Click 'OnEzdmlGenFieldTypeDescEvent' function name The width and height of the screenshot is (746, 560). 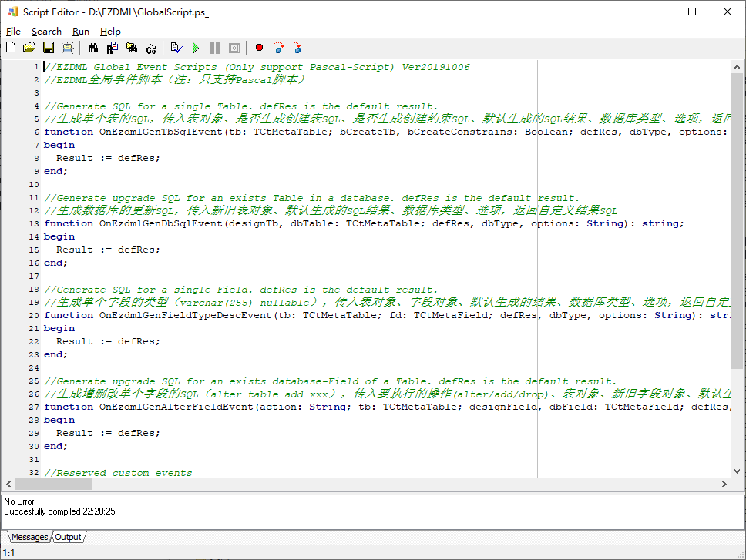185,316
